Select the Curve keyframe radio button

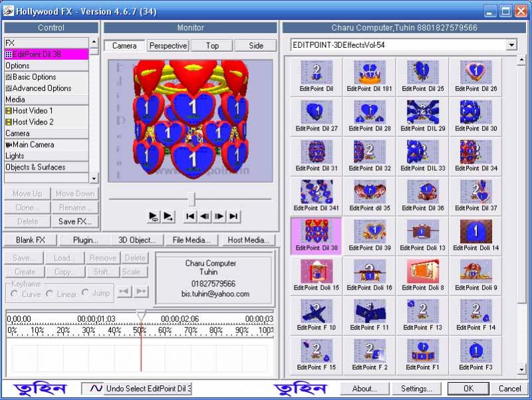[15, 294]
